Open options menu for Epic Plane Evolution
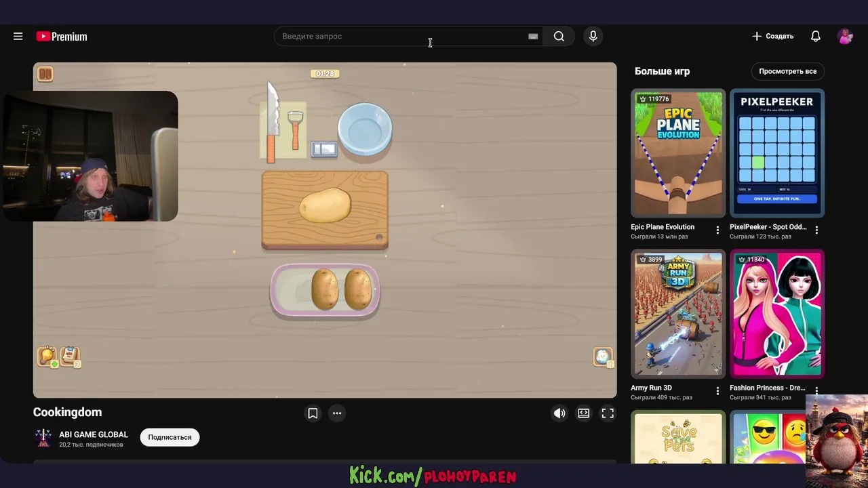 point(717,230)
